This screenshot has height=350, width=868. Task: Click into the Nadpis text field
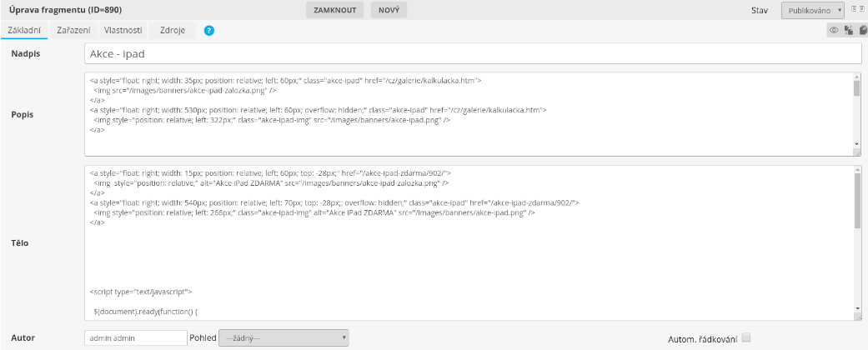[472, 54]
